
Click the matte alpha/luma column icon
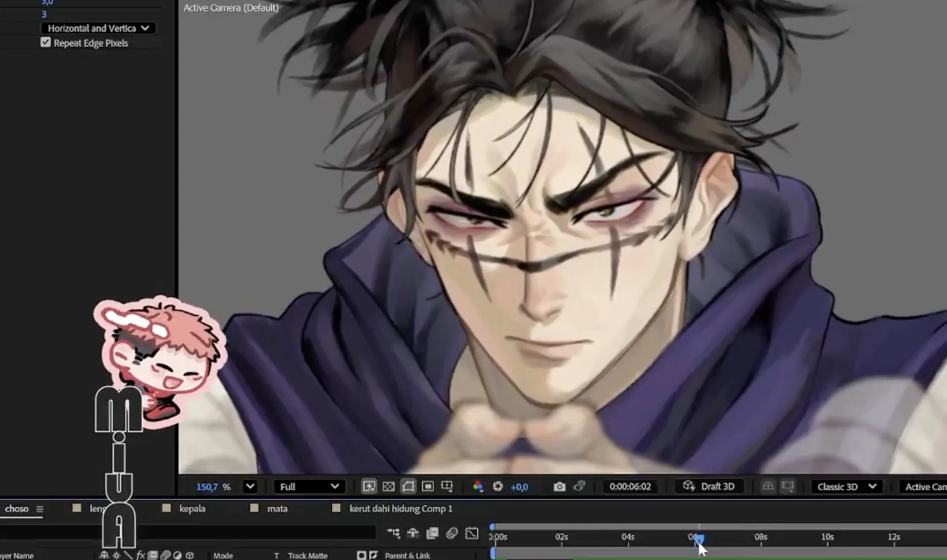pos(361,556)
